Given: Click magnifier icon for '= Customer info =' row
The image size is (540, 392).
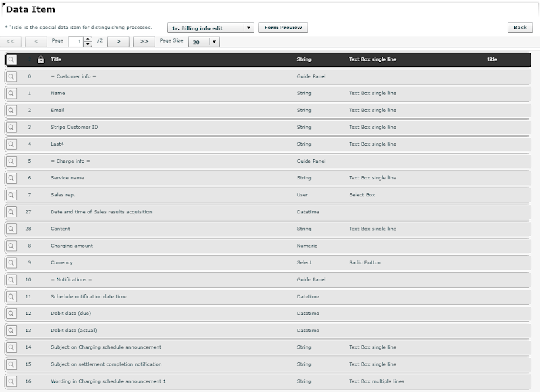Looking at the screenshot, I should pos(11,76).
